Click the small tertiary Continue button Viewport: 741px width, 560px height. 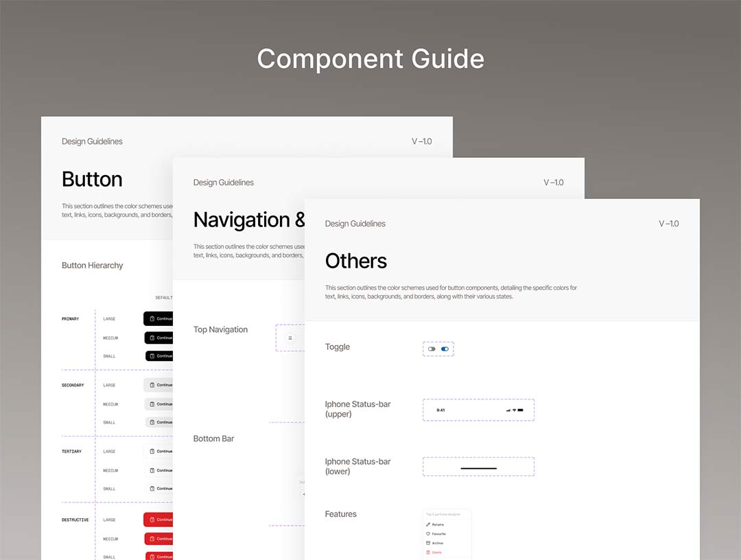[159, 489]
